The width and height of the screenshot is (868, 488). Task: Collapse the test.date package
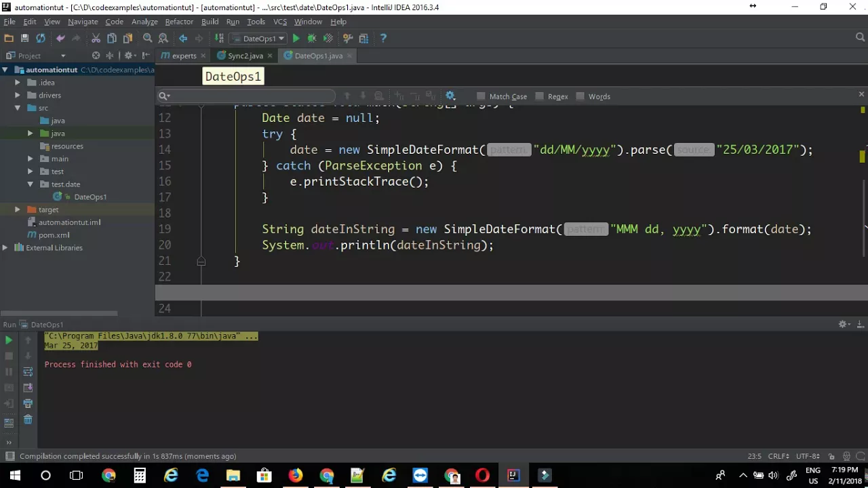[x=31, y=184]
